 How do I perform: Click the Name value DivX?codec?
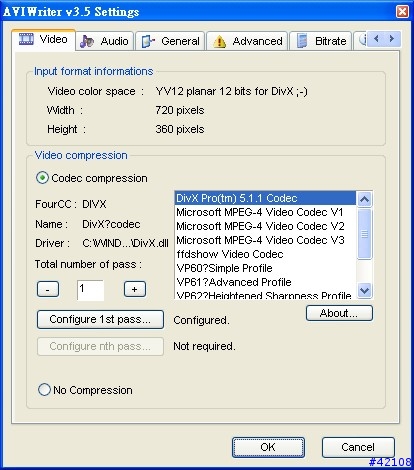[x=111, y=224]
